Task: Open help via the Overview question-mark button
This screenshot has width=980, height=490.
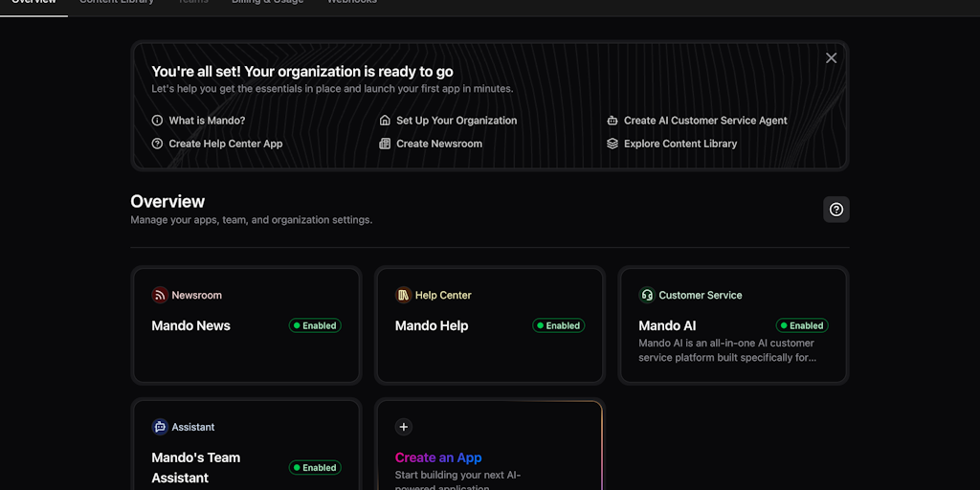Action: pos(836,210)
